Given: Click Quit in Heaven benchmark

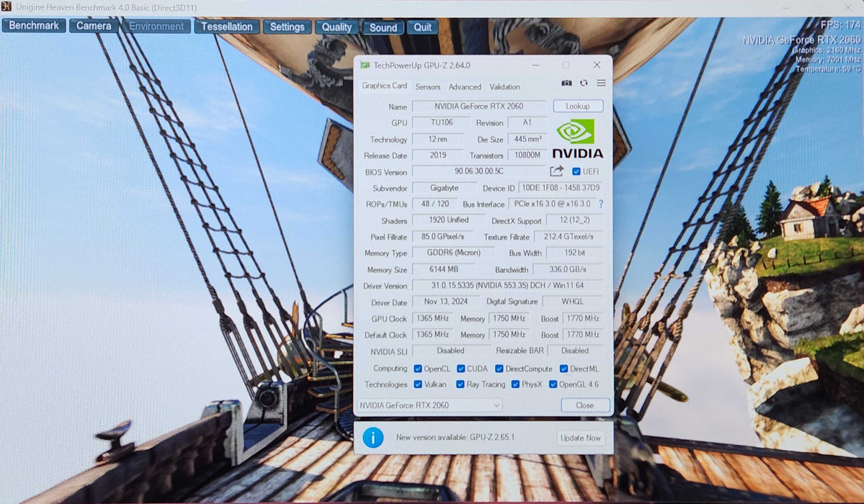Looking at the screenshot, I should click(423, 27).
